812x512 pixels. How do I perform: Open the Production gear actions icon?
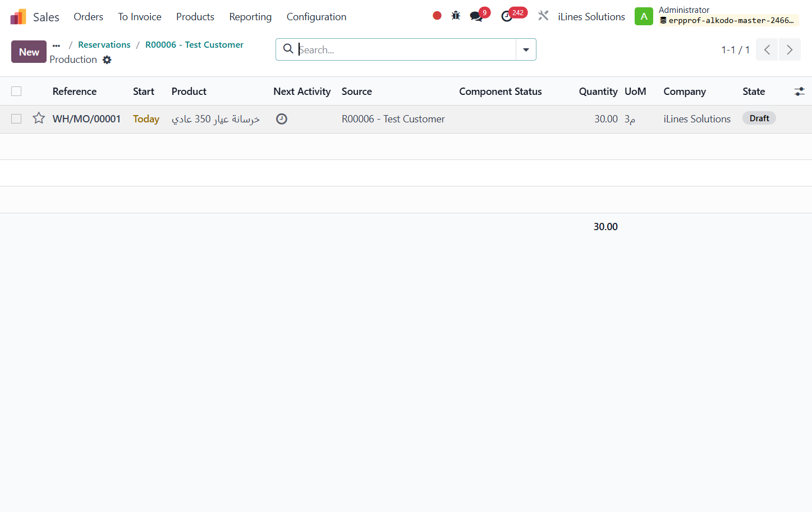click(x=107, y=60)
